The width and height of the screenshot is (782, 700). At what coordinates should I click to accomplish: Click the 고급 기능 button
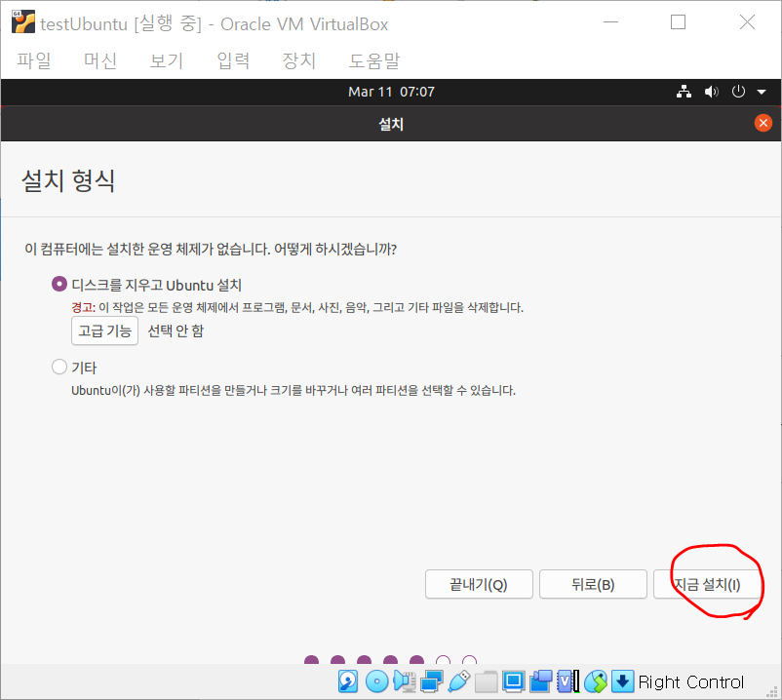pyautogui.click(x=104, y=331)
